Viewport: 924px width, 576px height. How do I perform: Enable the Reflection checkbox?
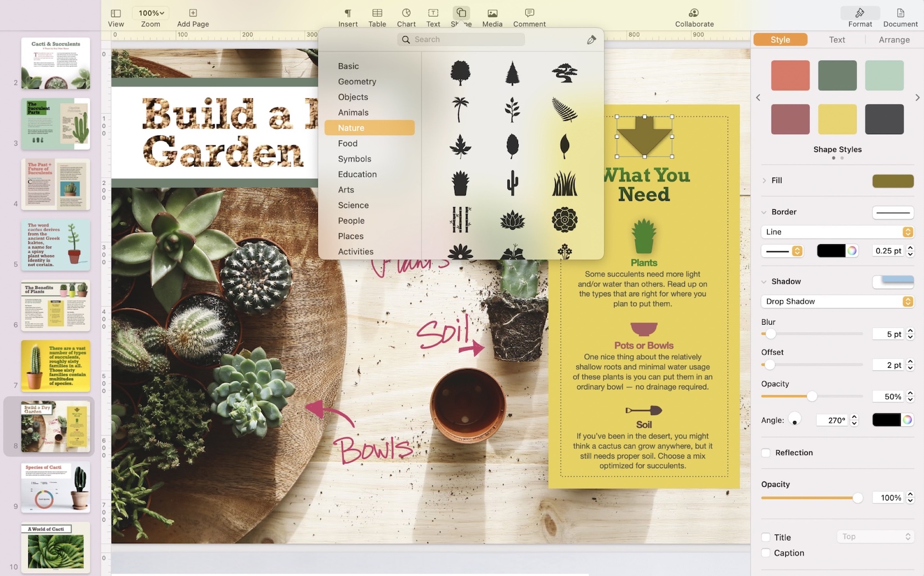click(766, 453)
